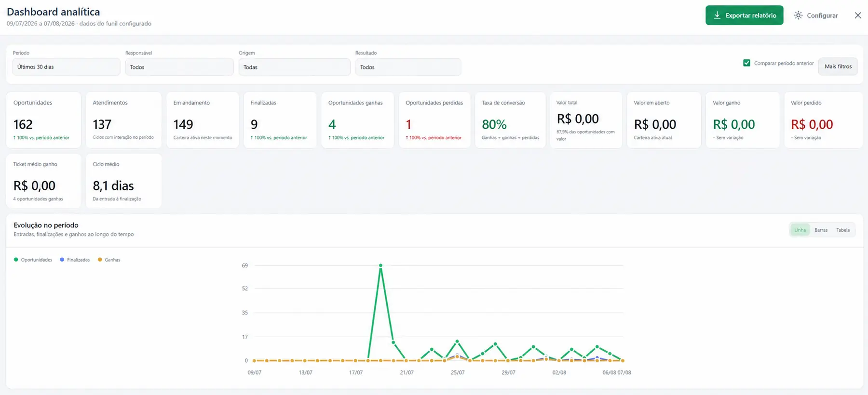868x395 pixels.
Task: Expand the Origem dropdown
Action: click(x=294, y=67)
